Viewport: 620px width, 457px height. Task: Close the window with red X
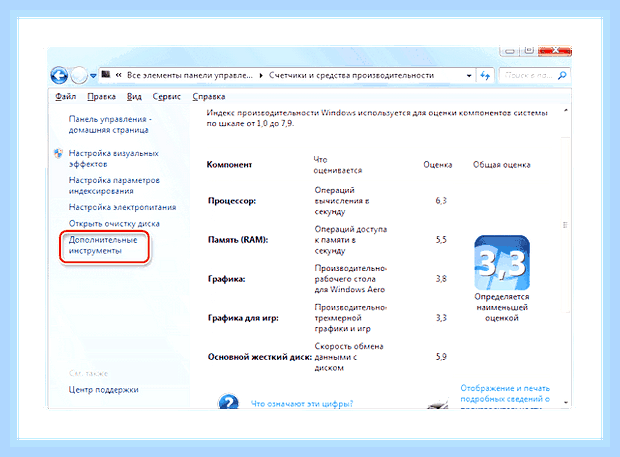[555, 51]
